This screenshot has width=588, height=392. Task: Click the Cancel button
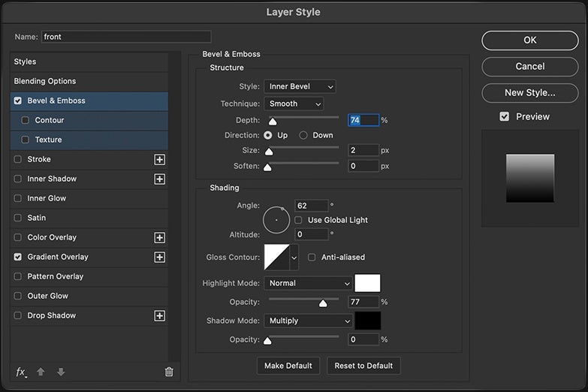click(530, 66)
